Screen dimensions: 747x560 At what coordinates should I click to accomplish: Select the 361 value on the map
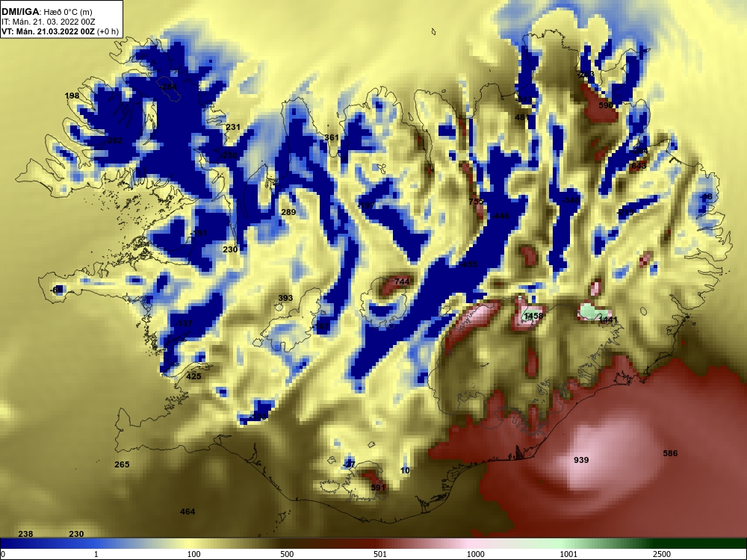tap(332, 137)
